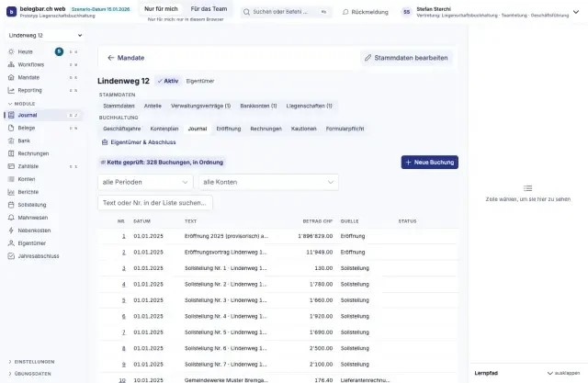Expand the ÜBUNGSDATEN section

click(x=29, y=374)
